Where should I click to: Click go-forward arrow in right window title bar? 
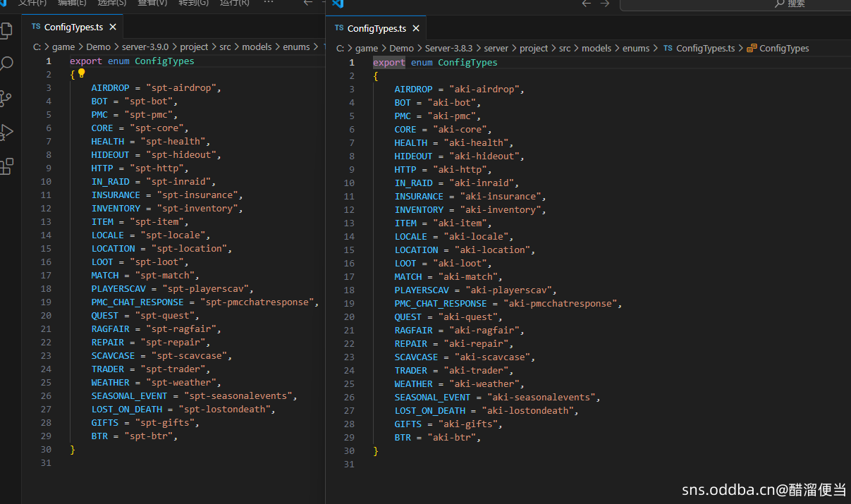pos(604,4)
